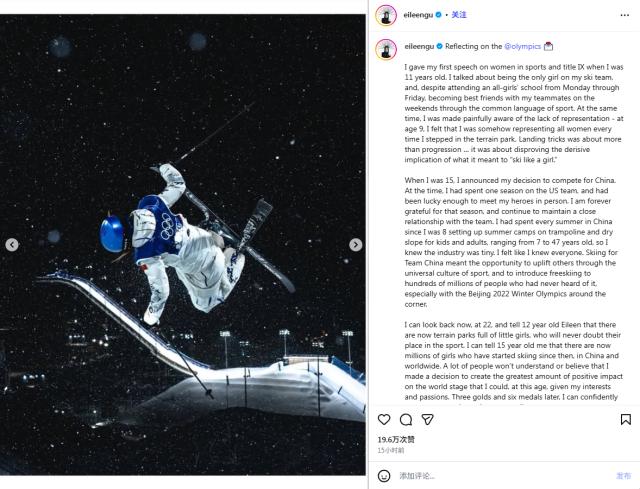Go to previous photo with left arrow
This screenshot has width=640, height=489.
point(12,245)
